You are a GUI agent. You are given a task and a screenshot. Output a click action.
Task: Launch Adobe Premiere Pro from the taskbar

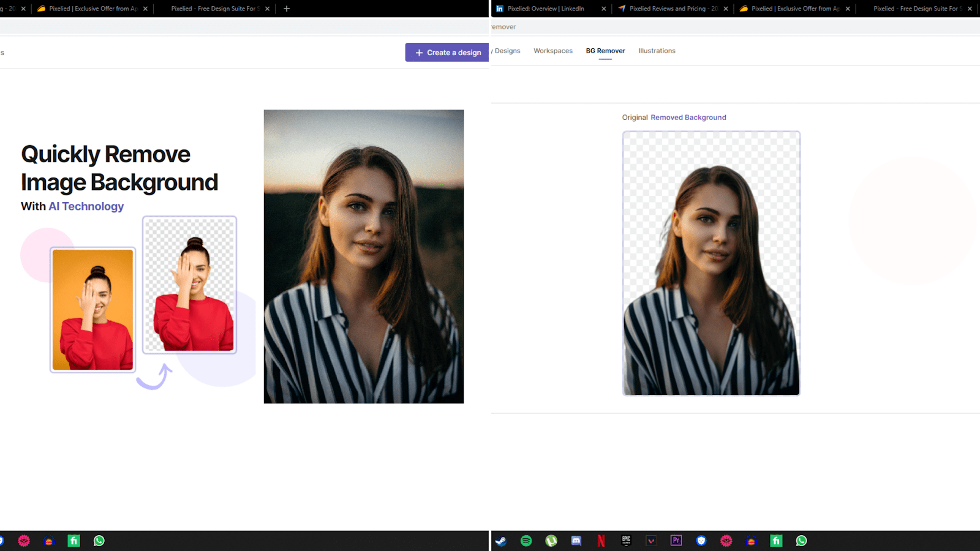(676, 541)
